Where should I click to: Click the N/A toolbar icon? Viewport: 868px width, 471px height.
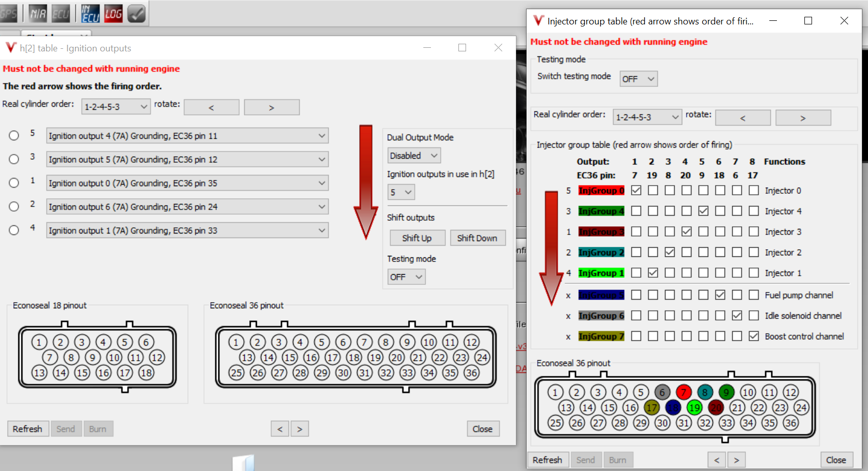pyautogui.click(x=38, y=14)
